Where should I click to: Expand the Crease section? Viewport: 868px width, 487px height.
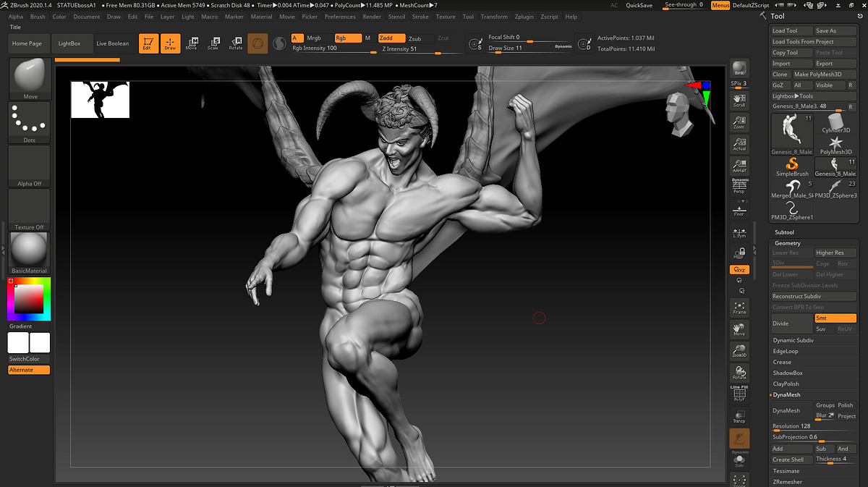[x=782, y=362]
